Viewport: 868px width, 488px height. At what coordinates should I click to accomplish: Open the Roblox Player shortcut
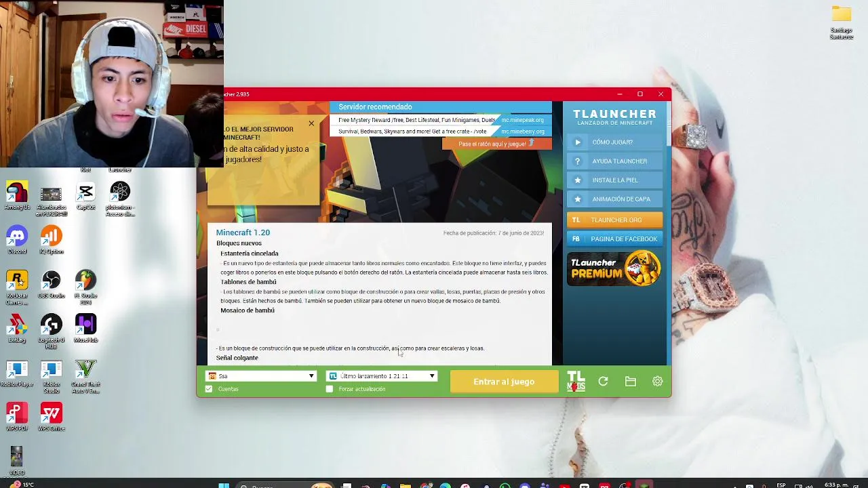(17, 374)
